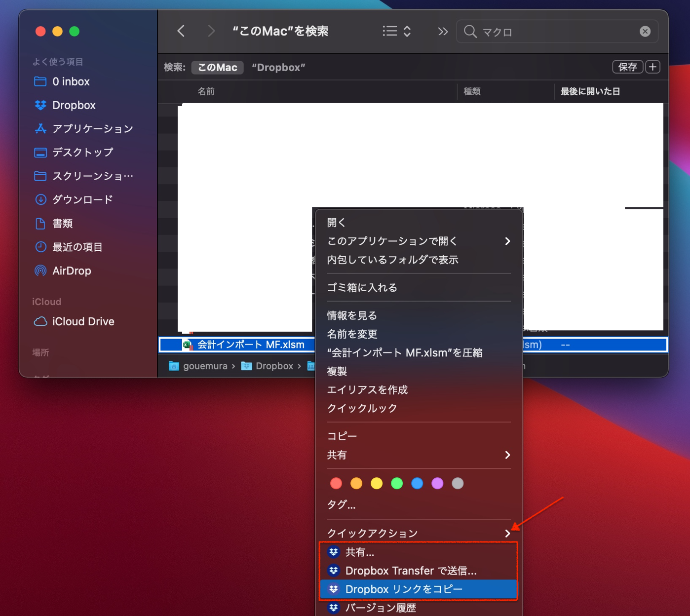Click the plus button to add search criteria
This screenshot has height=616, width=690.
(x=653, y=67)
